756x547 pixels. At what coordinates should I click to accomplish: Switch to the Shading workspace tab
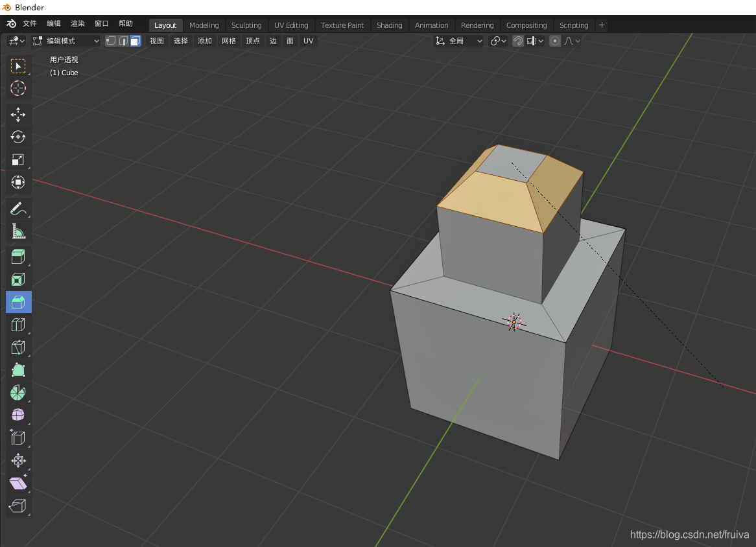[x=390, y=25]
